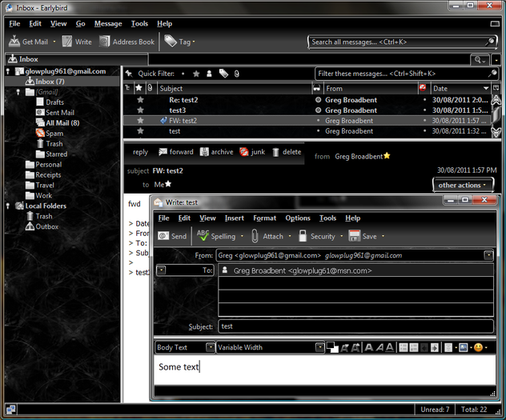Open Get Mail dropdown arrow
This screenshot has height=420, width=506.
pyautogui.click(x=54, y=42)
